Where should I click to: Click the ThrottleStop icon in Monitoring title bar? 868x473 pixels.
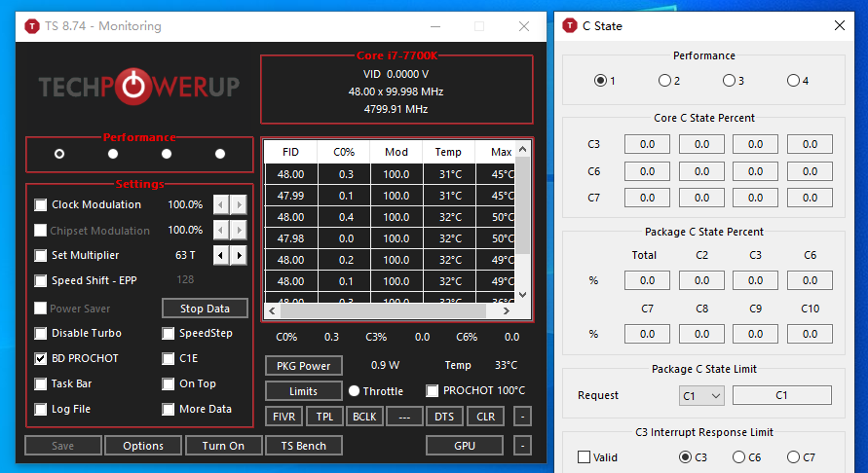pos(32,26)
